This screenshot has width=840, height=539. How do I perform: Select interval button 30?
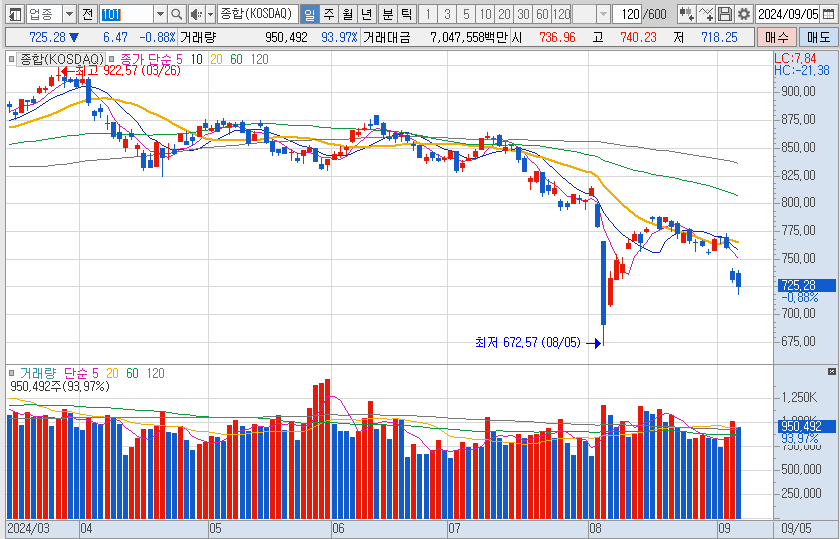click(523, 14)
